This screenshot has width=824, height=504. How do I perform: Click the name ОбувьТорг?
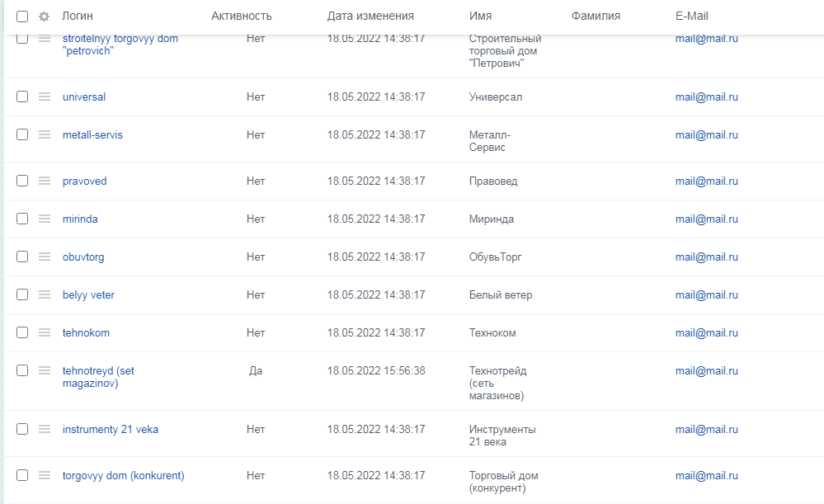pyautogui.click(x=495, y=257)
